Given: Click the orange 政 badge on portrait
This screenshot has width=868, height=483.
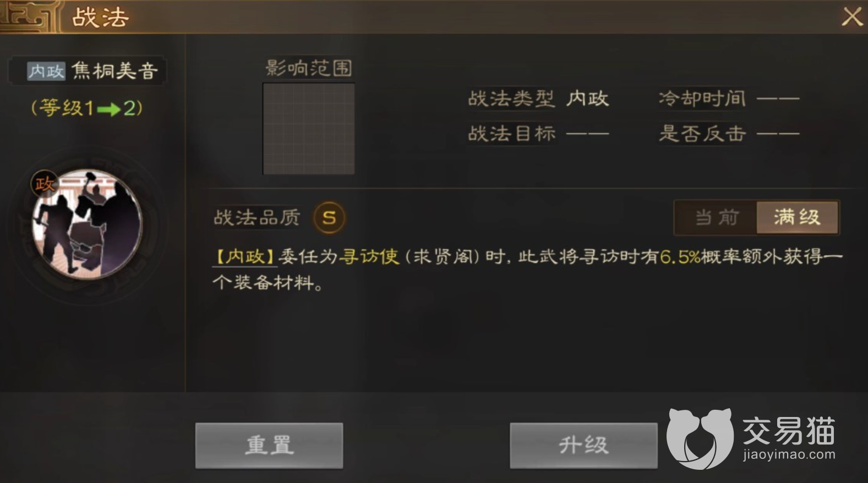Looking at the screenshot, I should (45, 184).
